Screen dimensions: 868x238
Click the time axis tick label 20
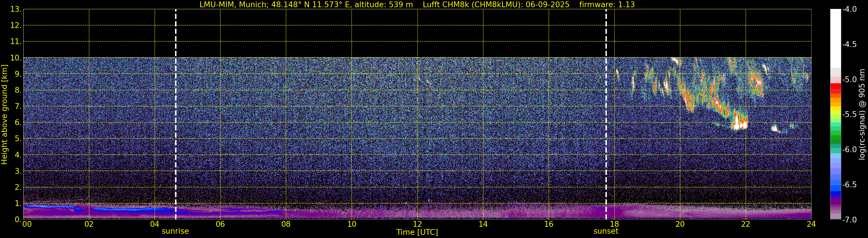(680, 224)
